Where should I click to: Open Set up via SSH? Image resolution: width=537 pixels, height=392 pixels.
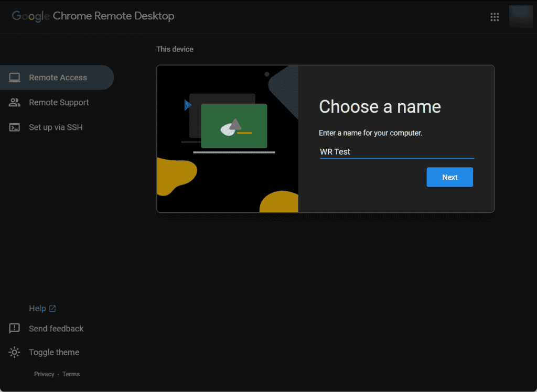[57, 127]
